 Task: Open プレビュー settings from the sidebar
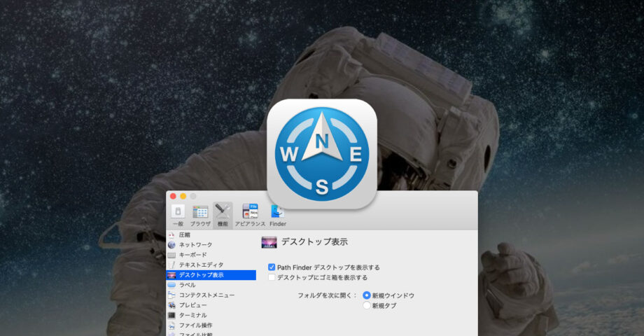[211, 305]
